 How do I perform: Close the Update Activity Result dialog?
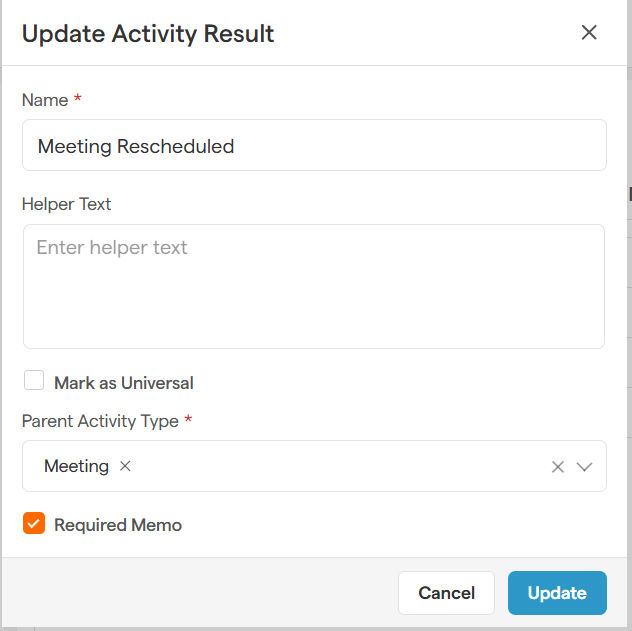coord(589,32)
